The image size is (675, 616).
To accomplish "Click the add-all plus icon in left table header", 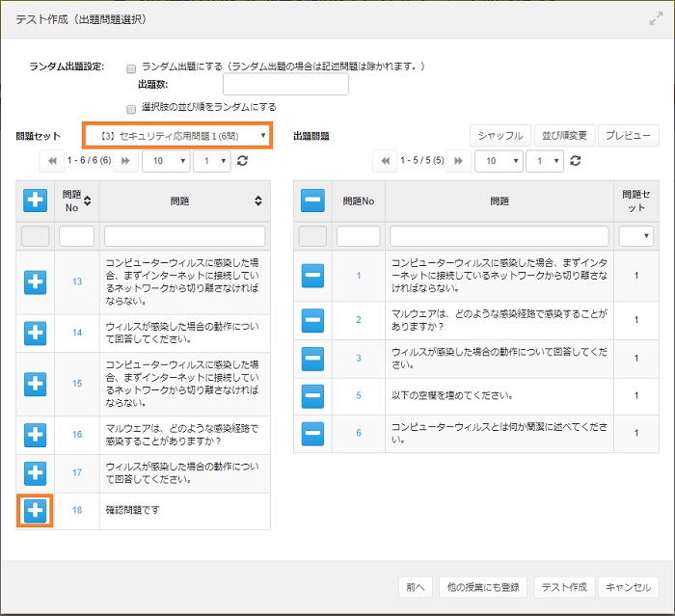I will coord(36,200).
